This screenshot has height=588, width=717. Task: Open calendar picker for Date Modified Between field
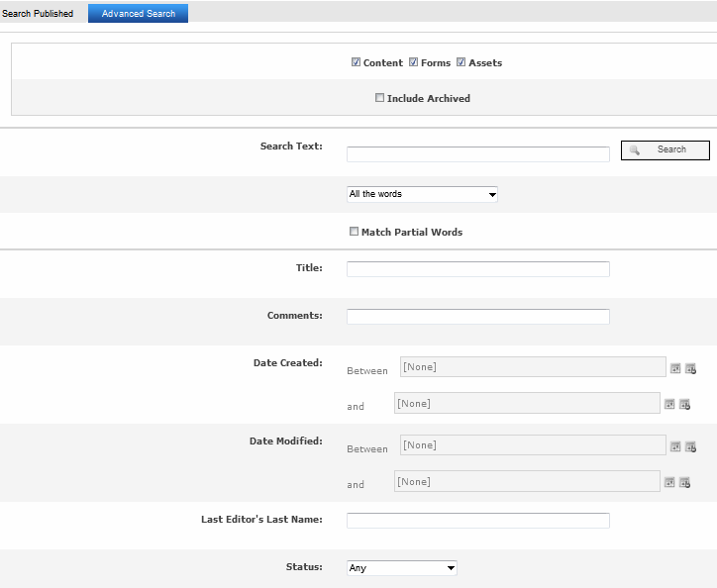coord(675,446)
